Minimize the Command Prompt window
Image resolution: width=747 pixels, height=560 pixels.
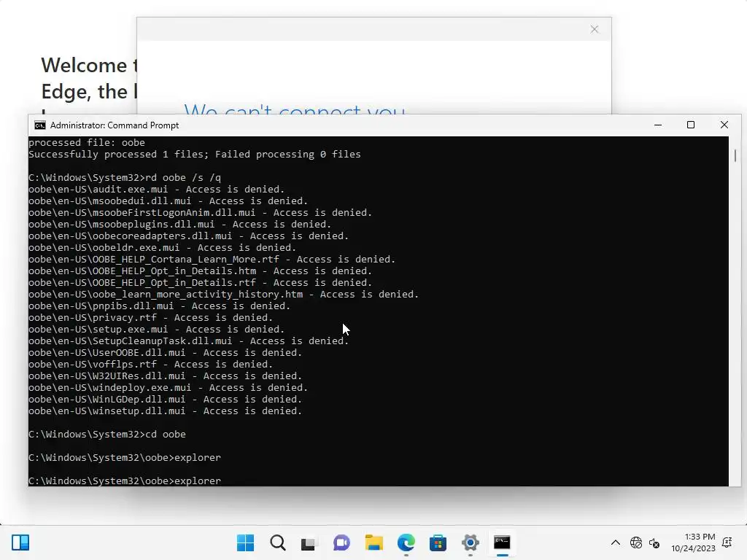(658, 125)
